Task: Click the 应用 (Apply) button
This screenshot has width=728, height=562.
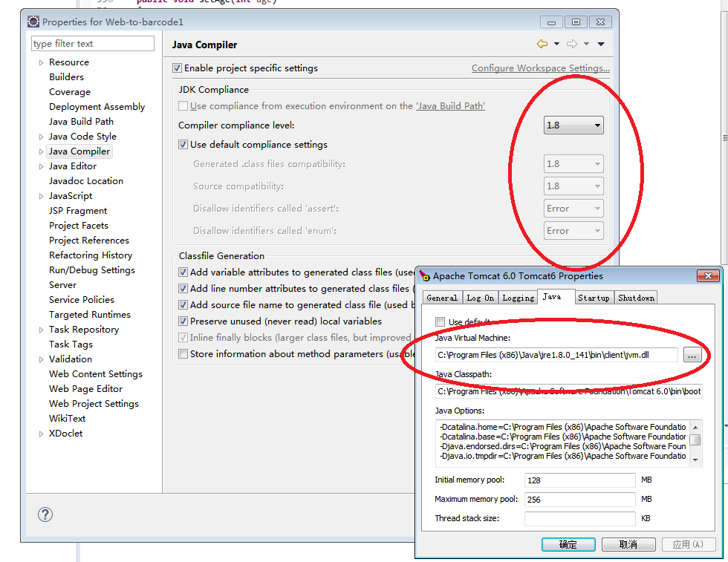Action: point(688,544)
